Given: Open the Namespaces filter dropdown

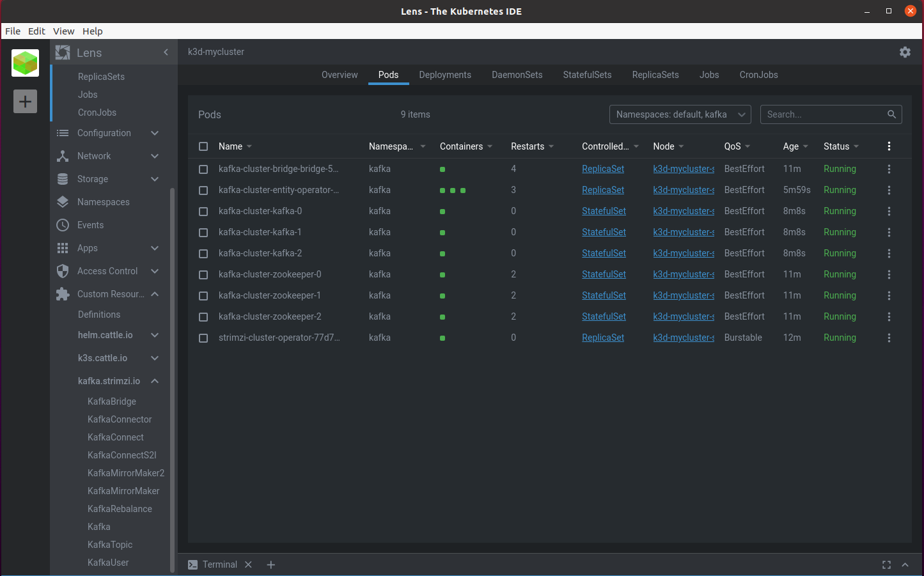Looking at the screenshot, I should tap(680, 114).
